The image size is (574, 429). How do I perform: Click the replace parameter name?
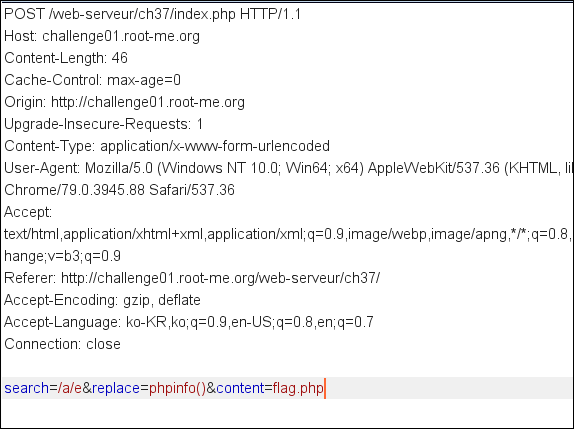116,388
